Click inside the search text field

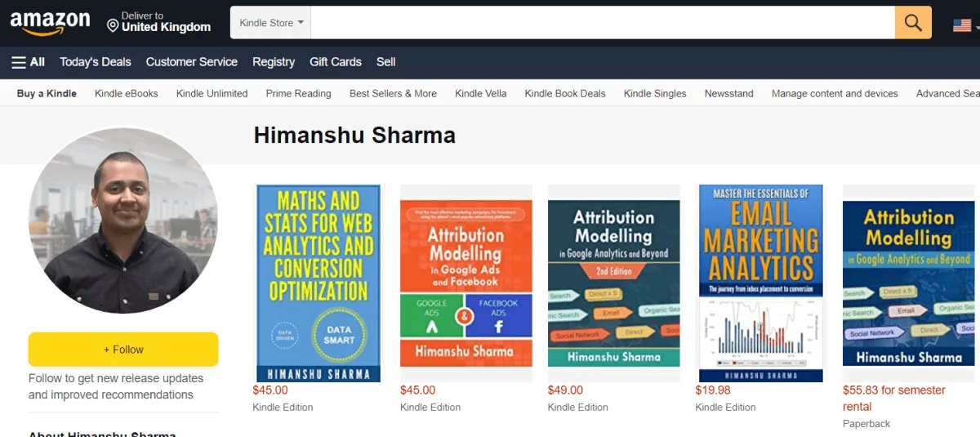pyautogui.click(x=603, y=23)
